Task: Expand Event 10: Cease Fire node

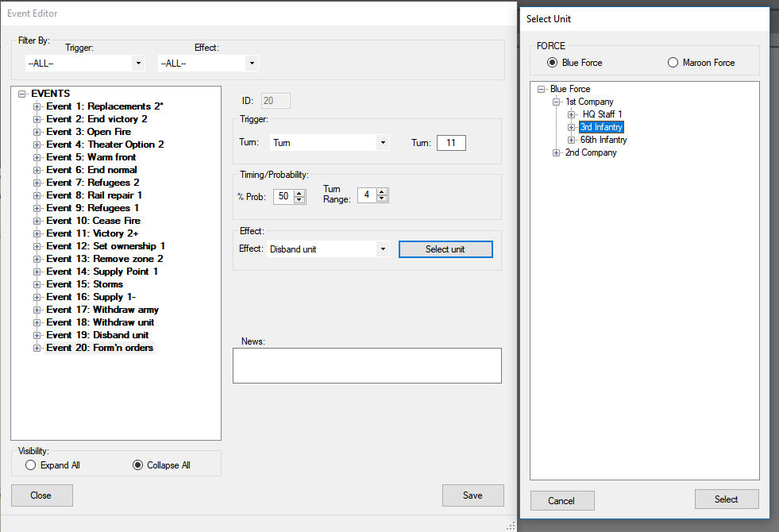Action: click(37, 221)
